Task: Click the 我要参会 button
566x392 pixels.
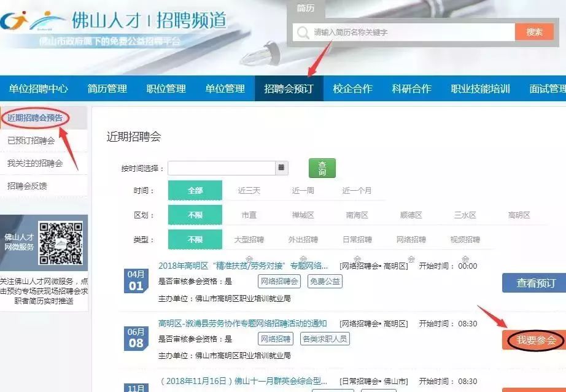Action: (x=536, y=340)
